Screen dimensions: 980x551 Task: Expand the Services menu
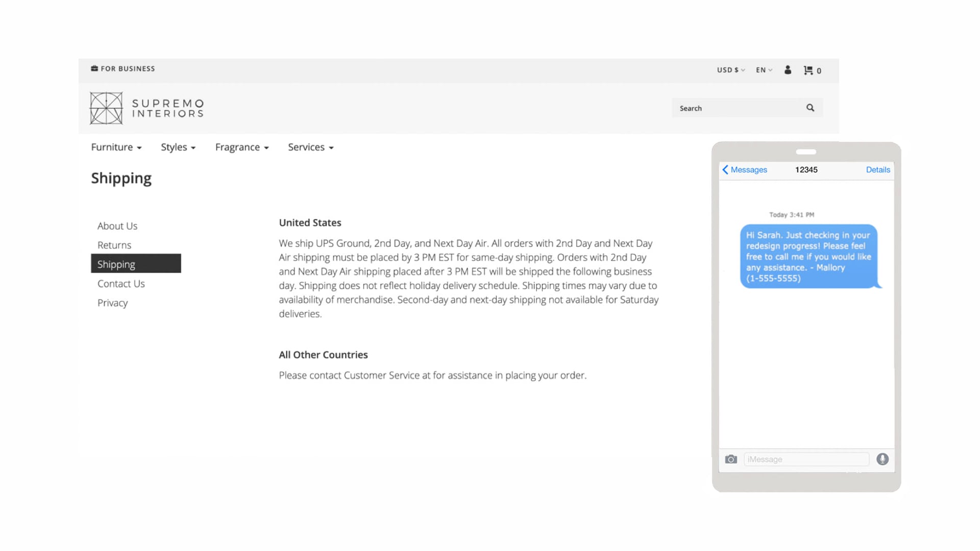click(x=310, y=147)
